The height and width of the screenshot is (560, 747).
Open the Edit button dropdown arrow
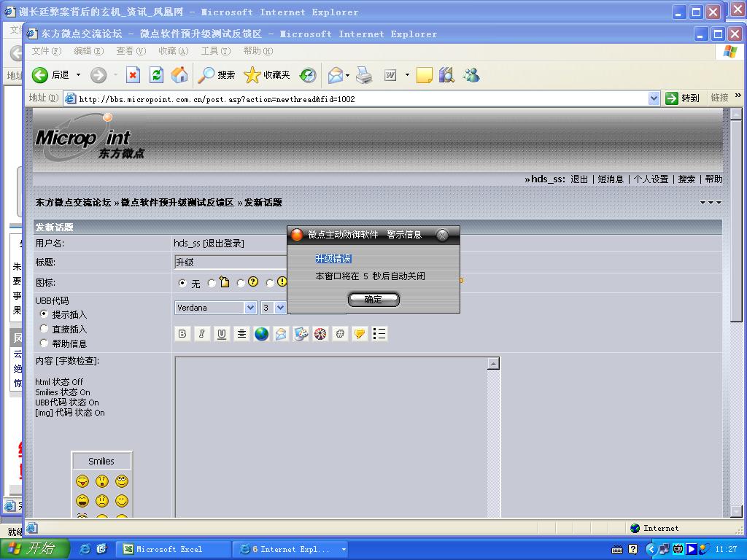(x=407, y=75)
